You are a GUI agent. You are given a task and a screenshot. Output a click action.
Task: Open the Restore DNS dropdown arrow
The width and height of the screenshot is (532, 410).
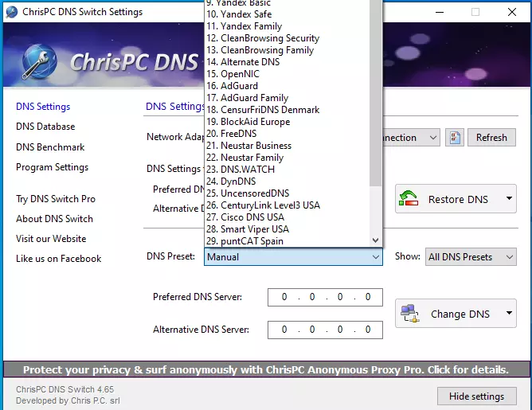point(508,199)
